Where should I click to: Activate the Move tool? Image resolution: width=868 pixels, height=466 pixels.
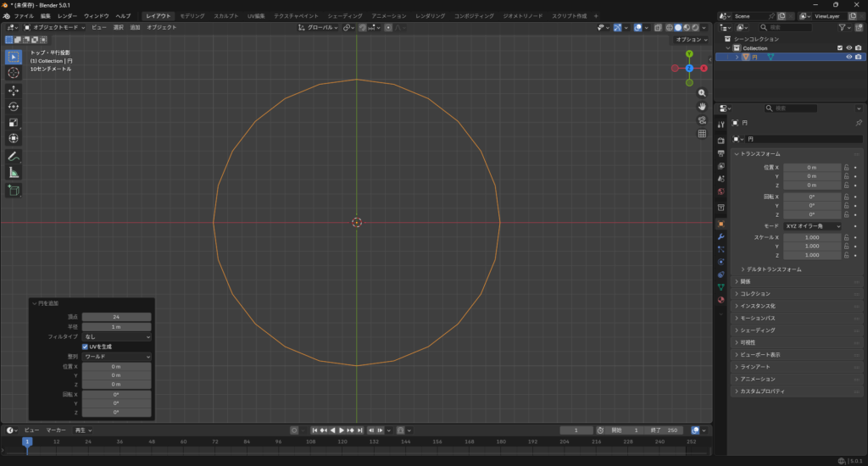click(x=14, y=91)
